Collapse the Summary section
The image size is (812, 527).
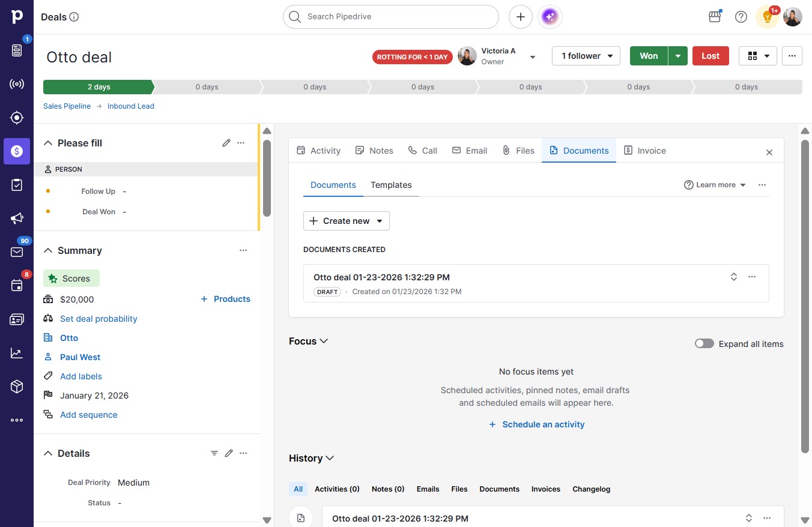click(x=48, y=250)
